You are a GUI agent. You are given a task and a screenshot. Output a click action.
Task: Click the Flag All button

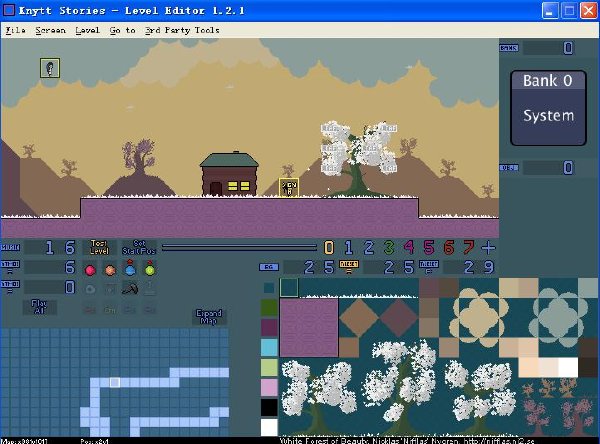[39, 307]
